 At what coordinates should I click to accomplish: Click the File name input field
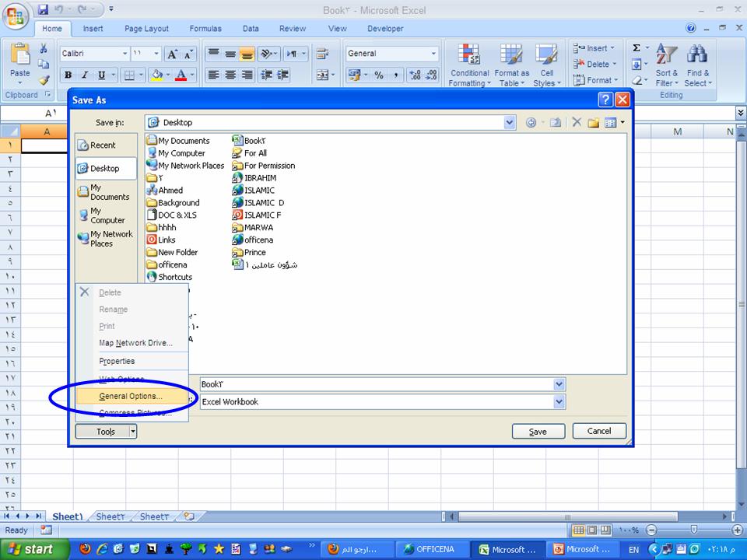click(377, 384)
